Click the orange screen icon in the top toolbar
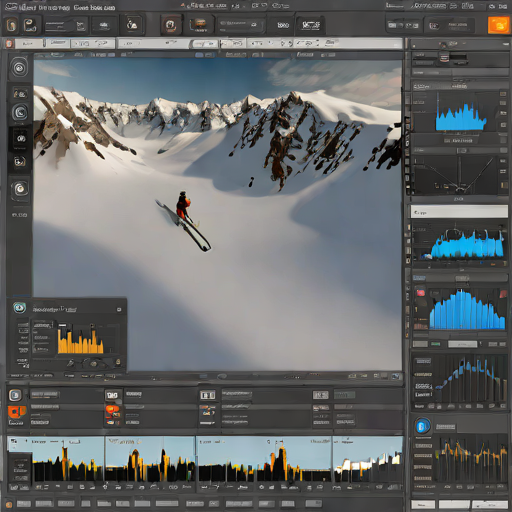 [199, 24]
